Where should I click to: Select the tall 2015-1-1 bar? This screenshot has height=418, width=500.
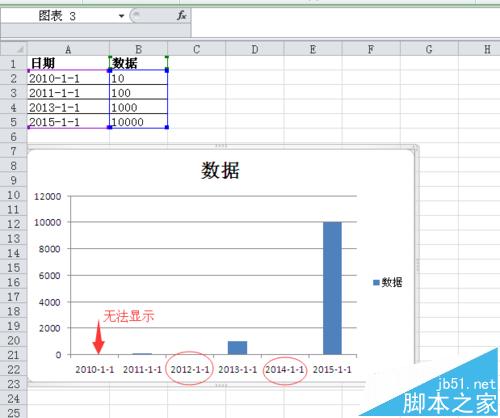coord(332,288)
